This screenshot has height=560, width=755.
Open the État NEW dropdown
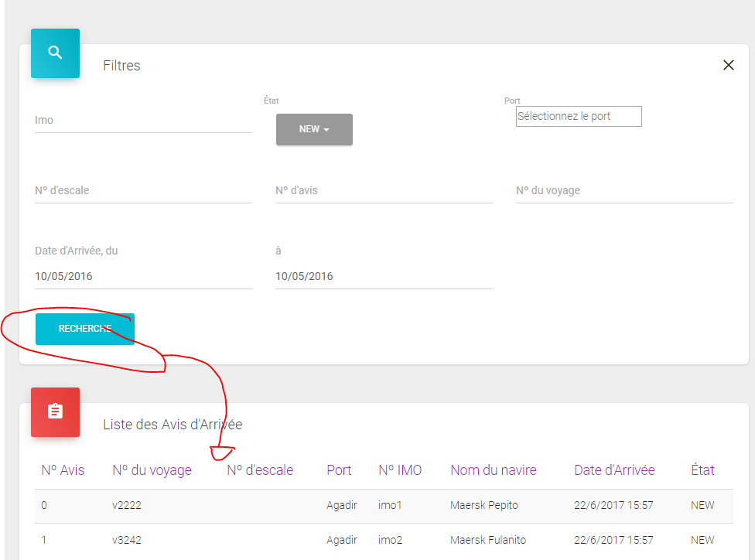tap(314, 129)
